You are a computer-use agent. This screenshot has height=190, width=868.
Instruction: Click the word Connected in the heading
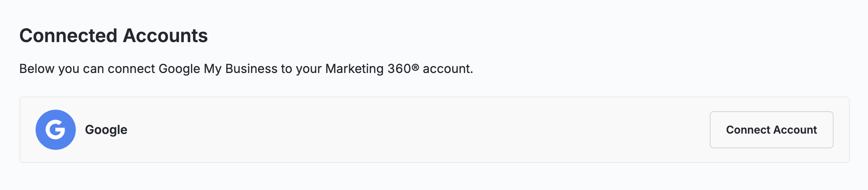tap(68, 36)
